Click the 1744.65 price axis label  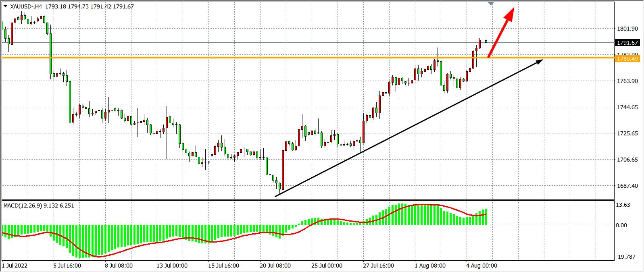click(x=627, y=107)
